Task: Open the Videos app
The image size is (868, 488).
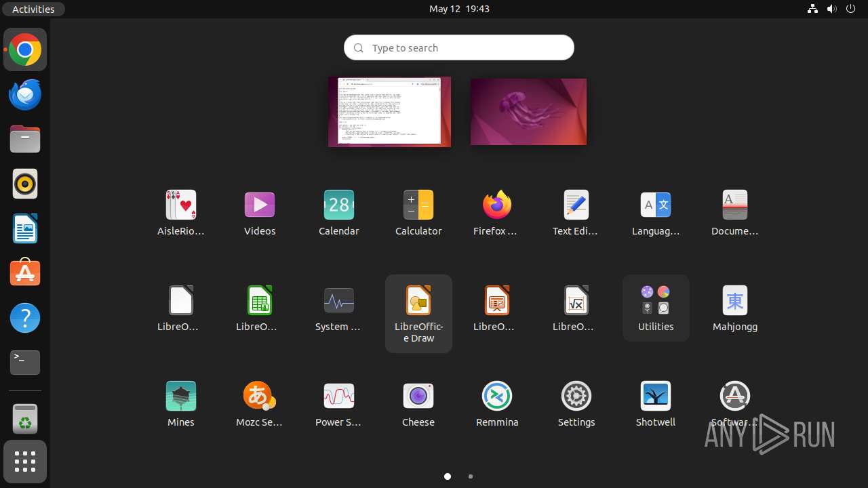Action: pyautogui.click(x=260, y=212)
